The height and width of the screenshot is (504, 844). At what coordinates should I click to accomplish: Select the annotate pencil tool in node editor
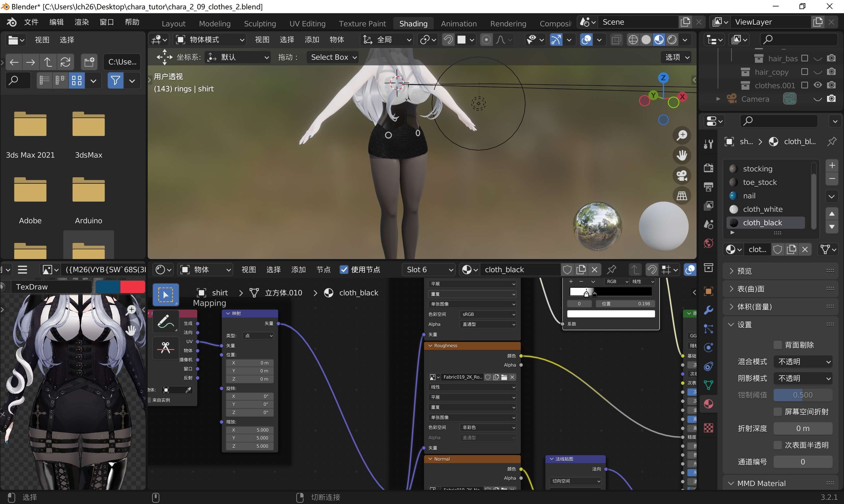[x=165, y=321]
